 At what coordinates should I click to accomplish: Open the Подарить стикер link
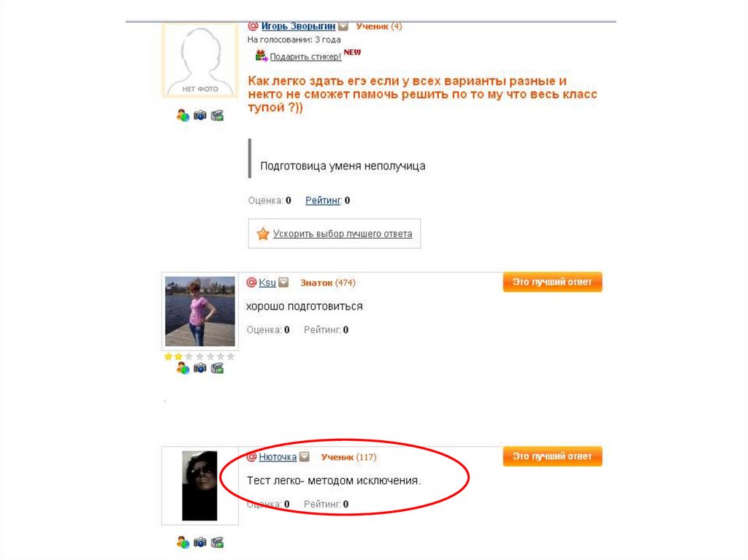[x=305, y=57]
